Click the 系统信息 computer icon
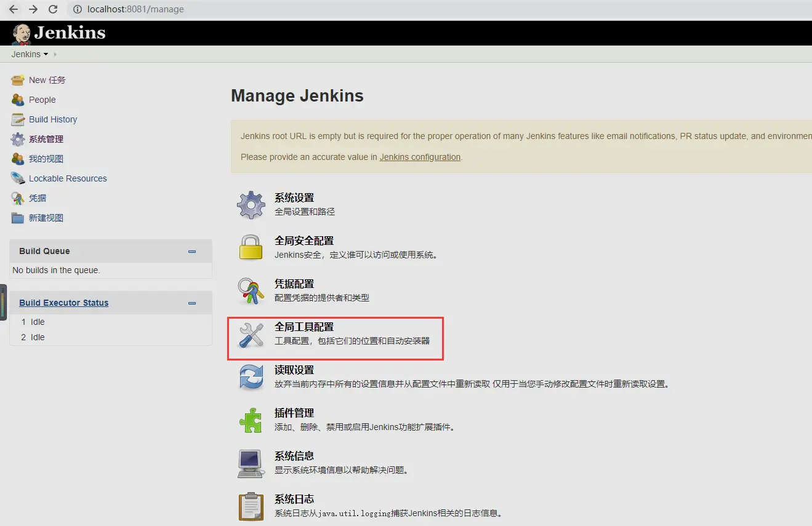Viewport: 812px width, 526px height. [x=251, y=463]
